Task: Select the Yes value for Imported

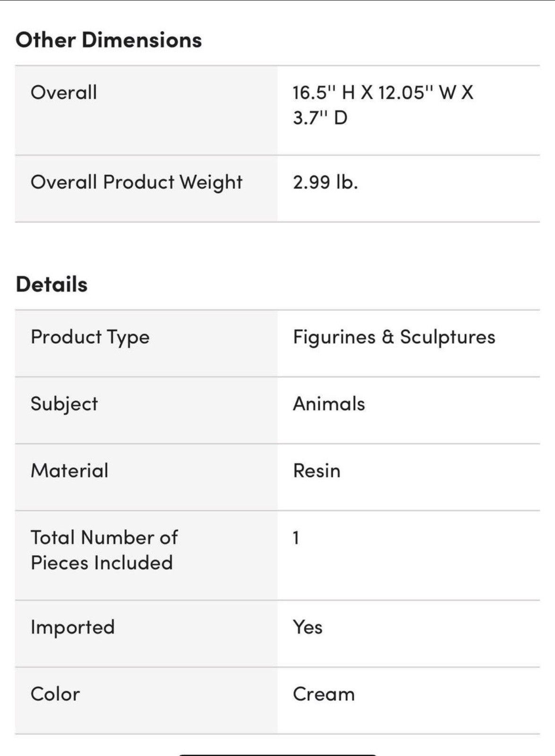Action: [x=307, y=627]
